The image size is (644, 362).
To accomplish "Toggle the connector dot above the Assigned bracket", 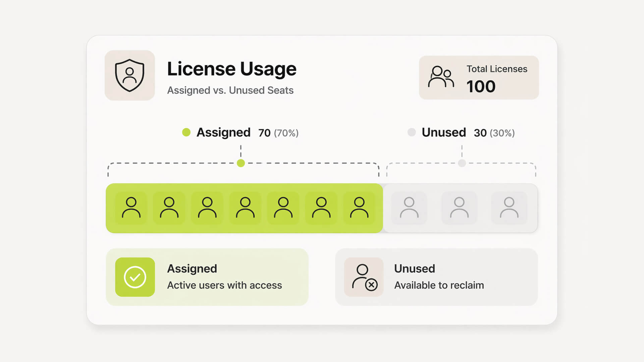I will [240, 164].
